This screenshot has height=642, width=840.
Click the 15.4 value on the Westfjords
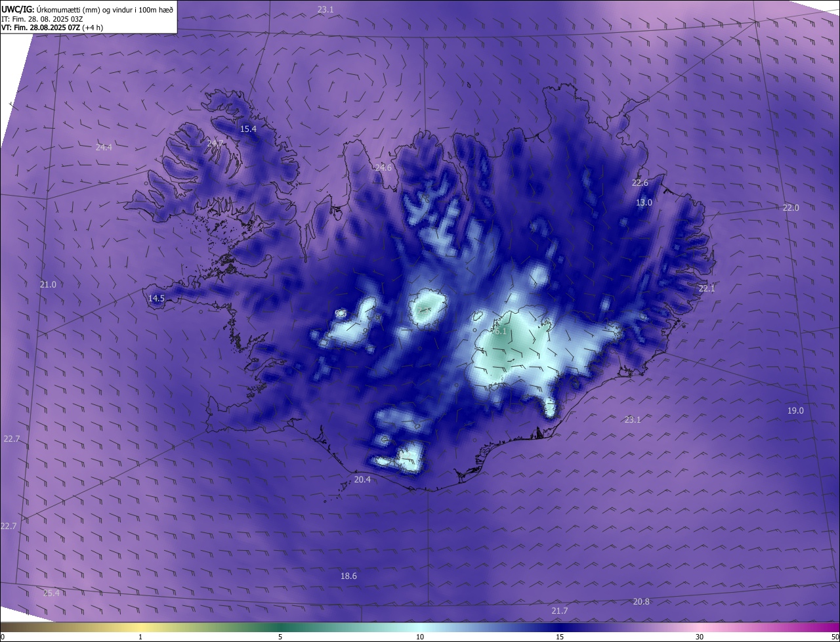point(248,129)
